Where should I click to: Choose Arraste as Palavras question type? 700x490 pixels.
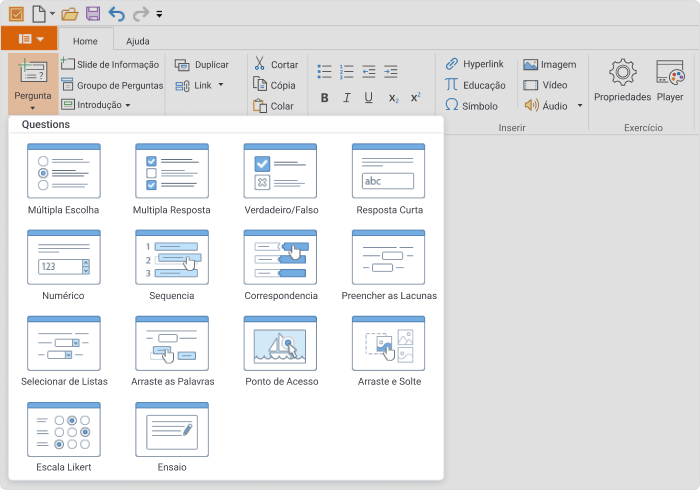click(x=172, y=351)
